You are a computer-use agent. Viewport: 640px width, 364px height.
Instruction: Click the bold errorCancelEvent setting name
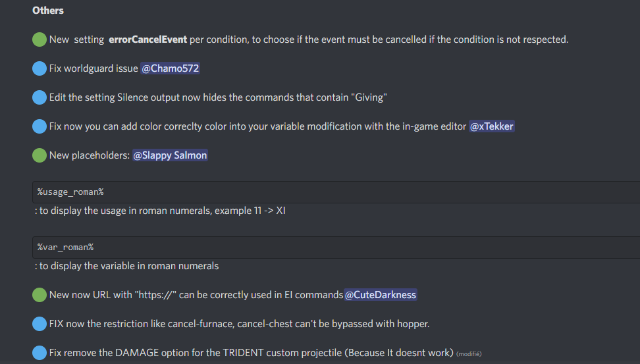pos(147,39)
